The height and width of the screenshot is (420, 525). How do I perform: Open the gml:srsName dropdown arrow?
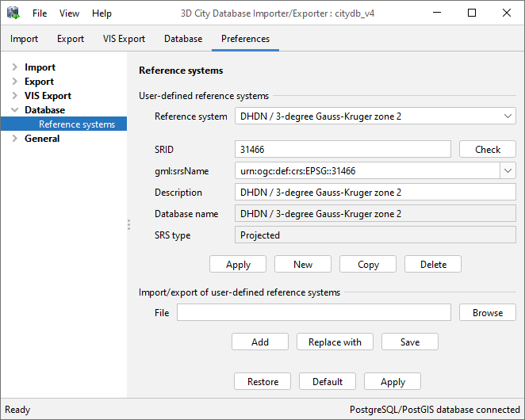(x=508, y=170)
